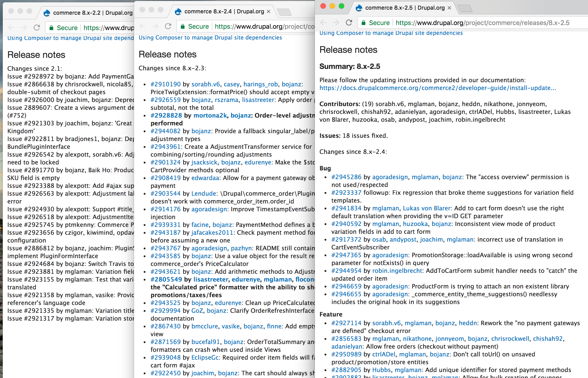Open issue #2926559 in 8.x-2.4 window

[x=165, y=100]
